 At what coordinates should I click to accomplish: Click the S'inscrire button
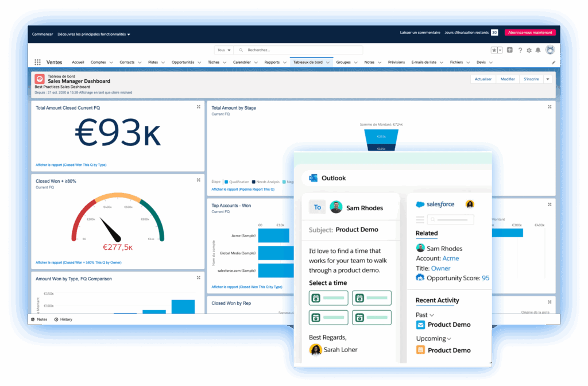click(531, 79)
